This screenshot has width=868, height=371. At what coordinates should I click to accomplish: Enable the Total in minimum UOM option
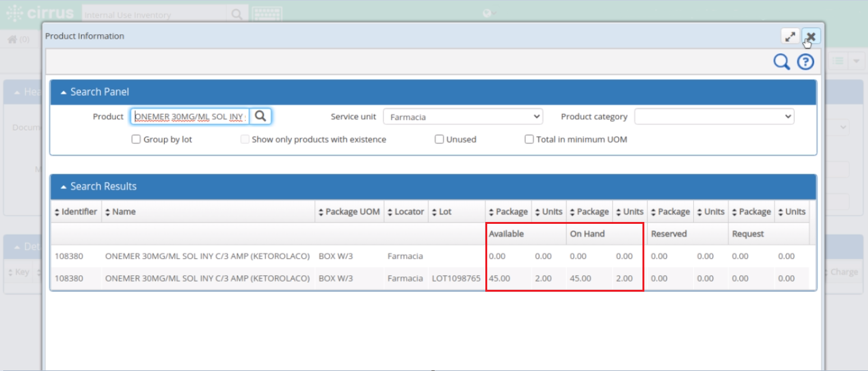pos(529,139)
